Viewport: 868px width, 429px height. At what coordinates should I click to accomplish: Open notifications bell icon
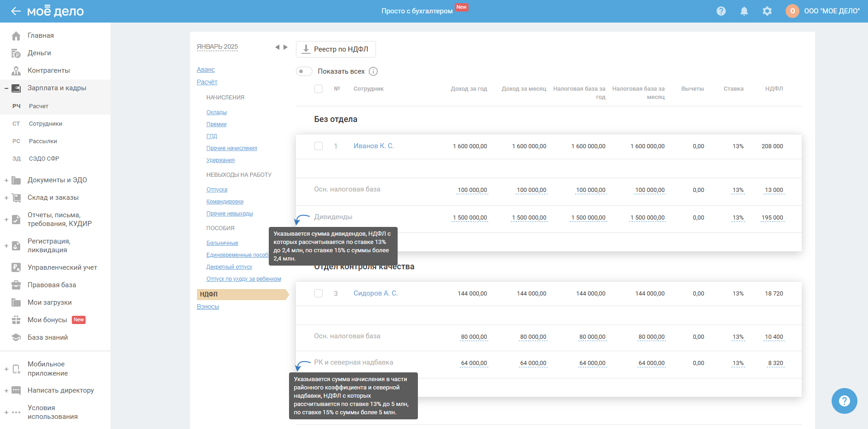pos(744,11)
